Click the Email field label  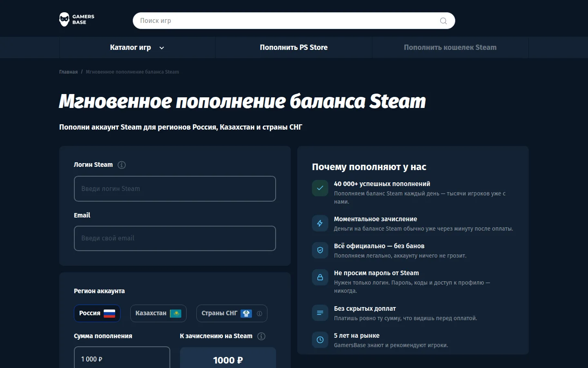tap(82, 215)
